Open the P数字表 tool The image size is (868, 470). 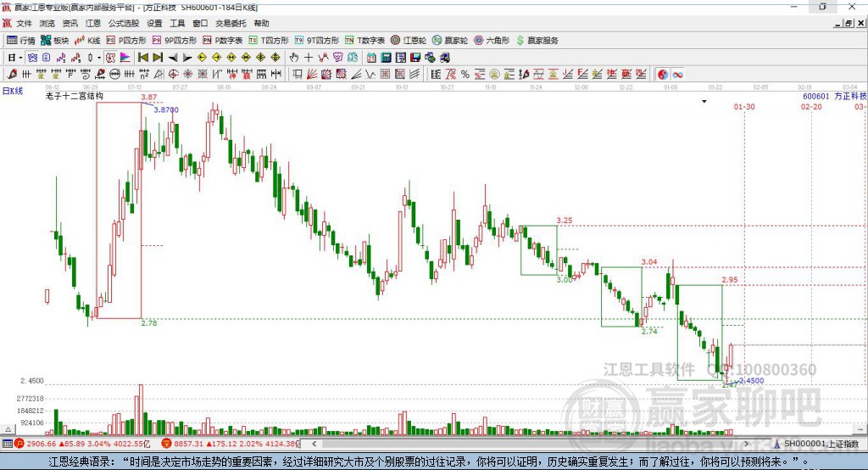click(223, 41)
